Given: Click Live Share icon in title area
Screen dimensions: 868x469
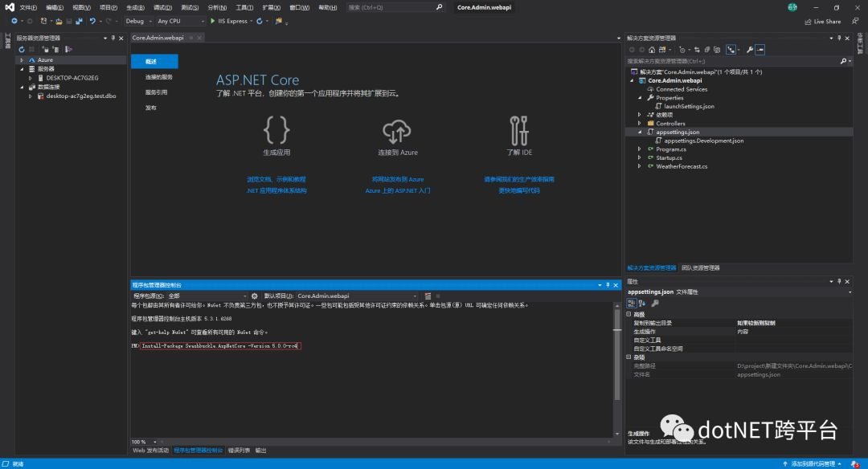Looking at the screenshot, I should 823,22.
